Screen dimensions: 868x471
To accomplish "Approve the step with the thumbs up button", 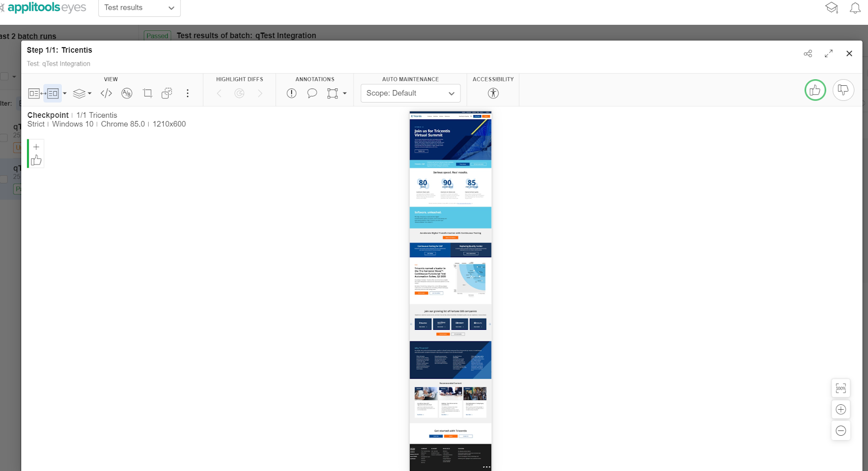I will [815, 90].
